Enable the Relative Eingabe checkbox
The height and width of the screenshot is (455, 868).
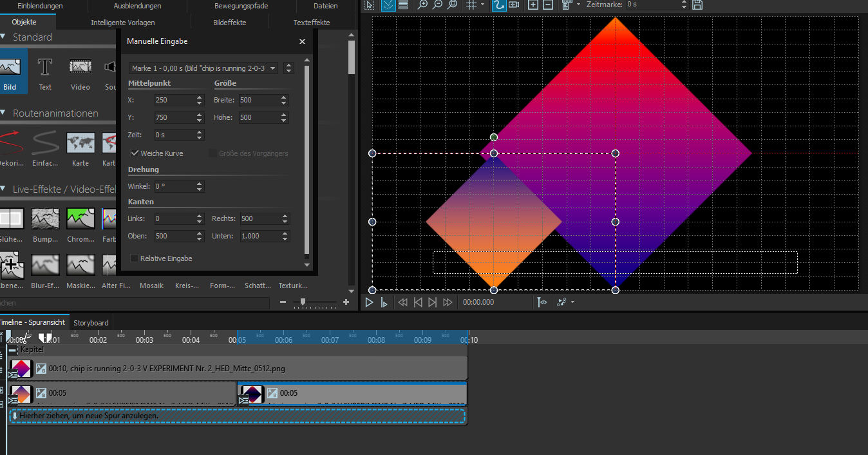135,258
